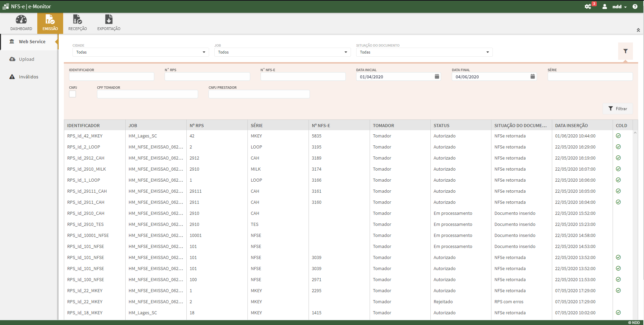Open the Dashboard speedometer icon
Viewport: 644px width, 325px height.
pyautogui.click(x=21, y=22)
